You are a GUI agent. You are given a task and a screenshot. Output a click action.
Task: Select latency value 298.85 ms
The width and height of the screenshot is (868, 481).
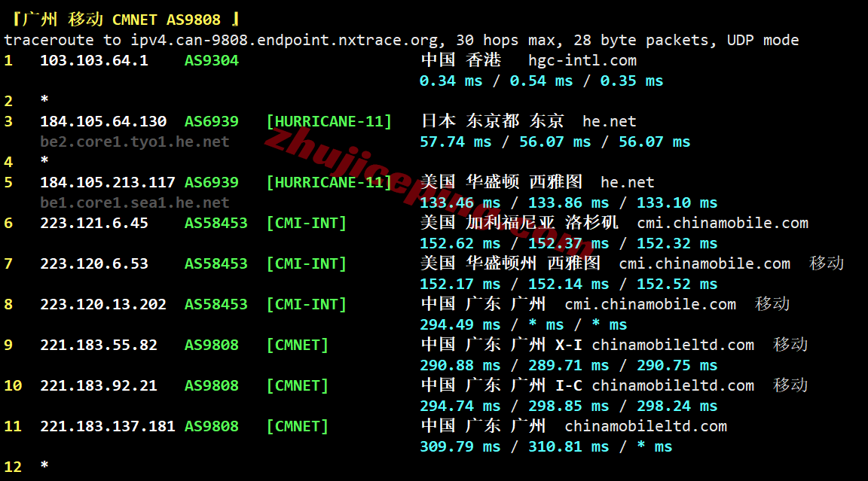pyautogui.click(x=568, y=406)
